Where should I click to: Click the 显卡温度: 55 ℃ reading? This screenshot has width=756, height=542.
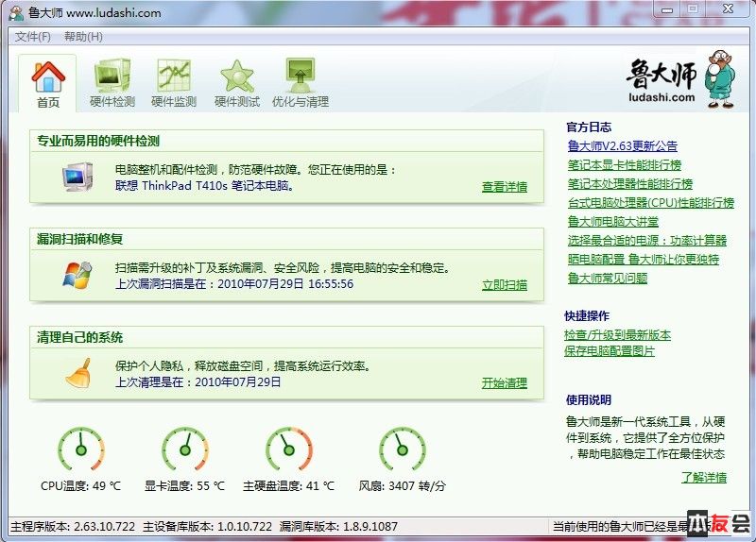point(184,485)
